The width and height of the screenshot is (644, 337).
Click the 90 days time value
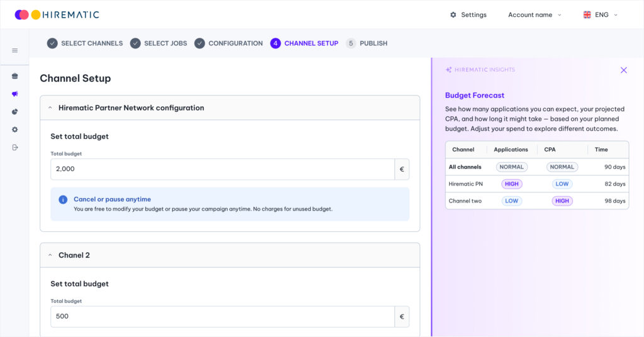[615, 167]
